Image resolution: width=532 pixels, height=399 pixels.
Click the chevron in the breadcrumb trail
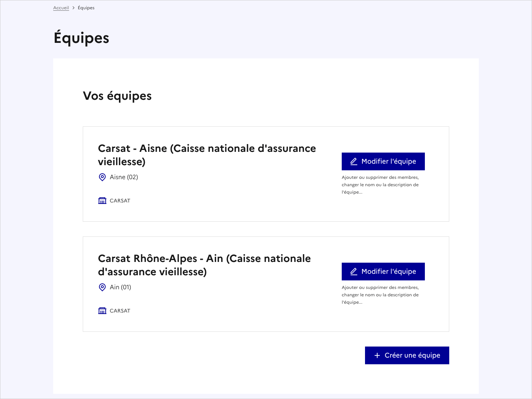73,7
